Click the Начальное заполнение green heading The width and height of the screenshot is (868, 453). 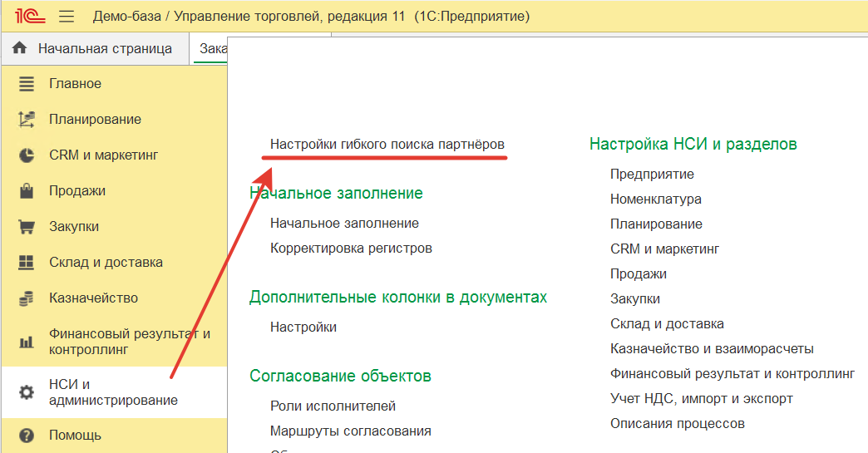(336, 193)
